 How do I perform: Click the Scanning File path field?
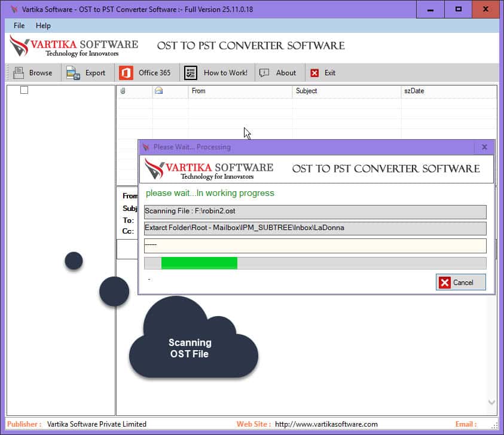(315, 212)
